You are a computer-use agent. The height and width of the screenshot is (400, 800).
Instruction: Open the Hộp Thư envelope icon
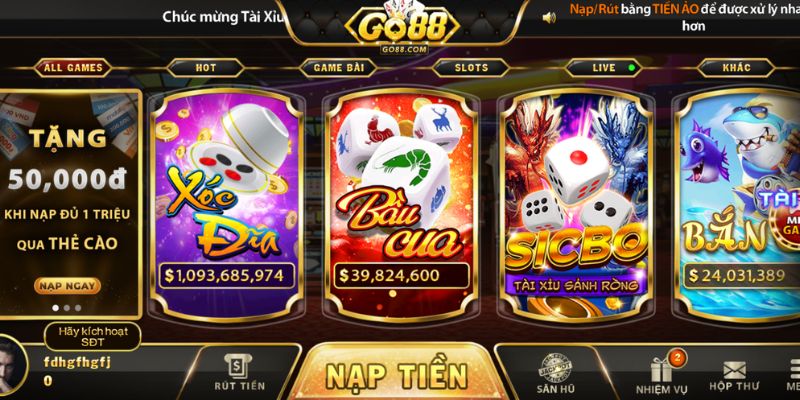pyautogui.click(x=734, y=370)
